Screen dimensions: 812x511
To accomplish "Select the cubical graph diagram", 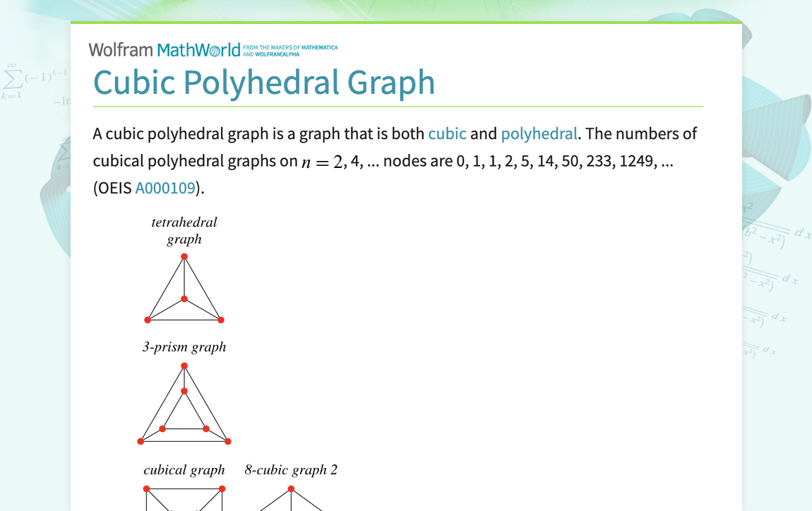I will pyautogui.click(x=184, y=498).
